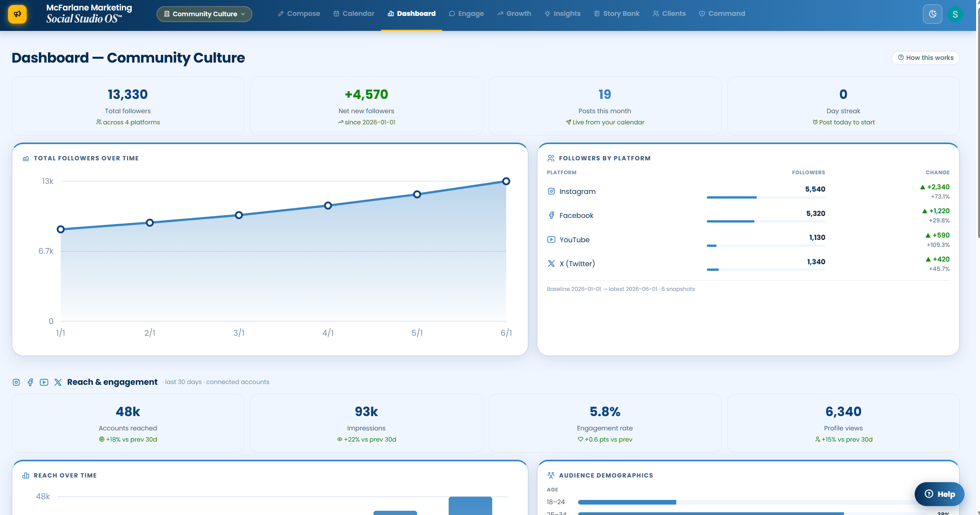This screenshot has width=980, height=515.
Task: Click the 3/1 data point on followers chart
Action: (x=239, y=215)
